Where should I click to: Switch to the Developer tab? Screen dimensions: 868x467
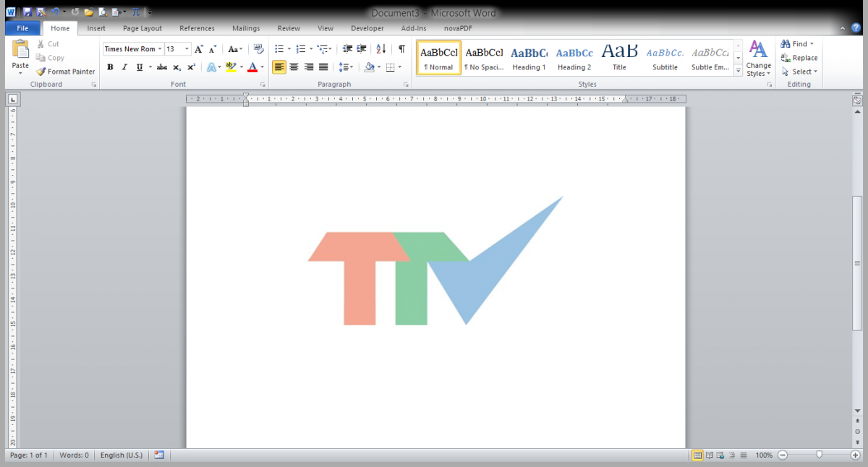pos(367,28)
